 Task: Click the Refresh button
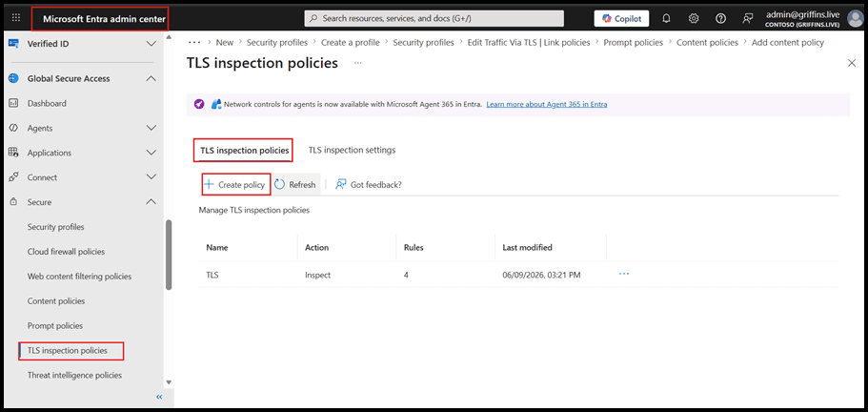(x=295, y=185)
